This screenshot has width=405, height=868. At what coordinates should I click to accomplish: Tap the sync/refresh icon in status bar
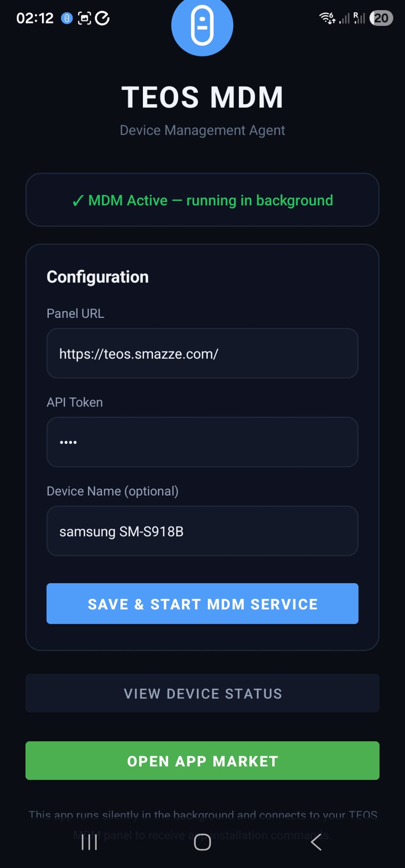[102, 18]
